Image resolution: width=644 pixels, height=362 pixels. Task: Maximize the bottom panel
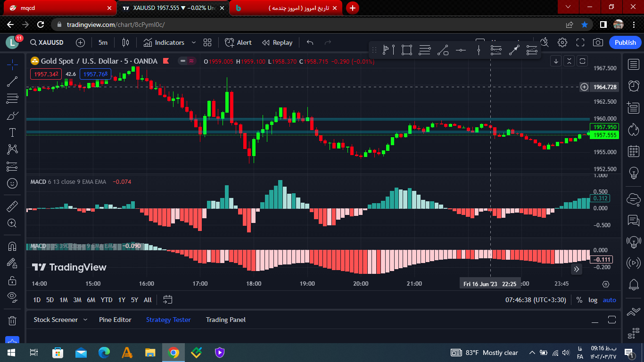[612, 320]
